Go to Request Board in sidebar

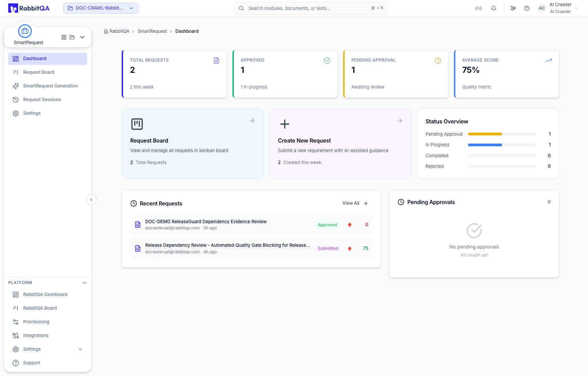point(48,72)
